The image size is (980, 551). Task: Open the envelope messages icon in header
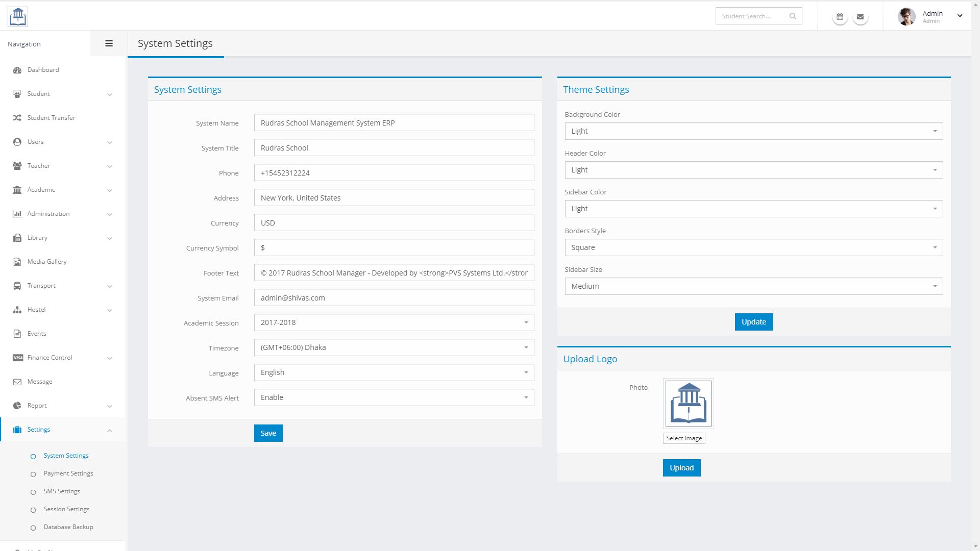pyautogui.click(x=860, y=17)
